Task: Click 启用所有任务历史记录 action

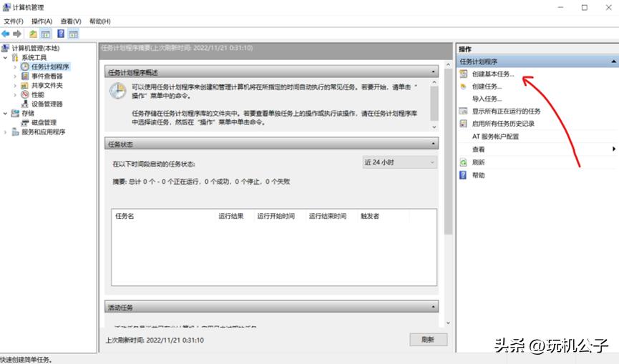Action: (x=503, y=124)
